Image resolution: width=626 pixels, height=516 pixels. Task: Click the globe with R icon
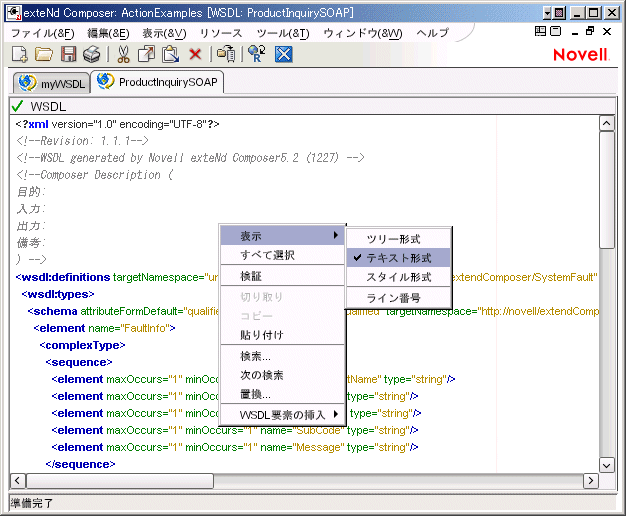(x=256, y=54)
